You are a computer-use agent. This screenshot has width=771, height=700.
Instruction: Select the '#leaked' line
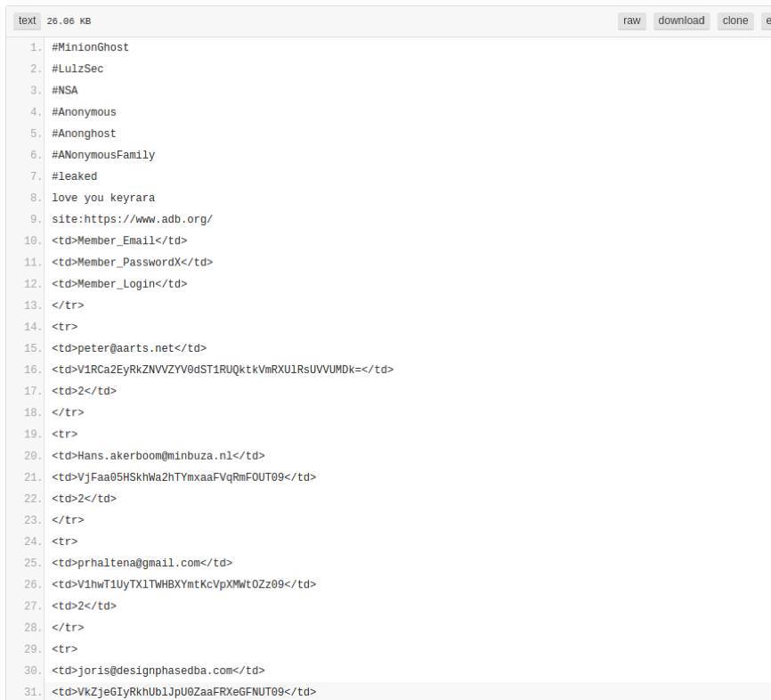(x=74, y=176)
